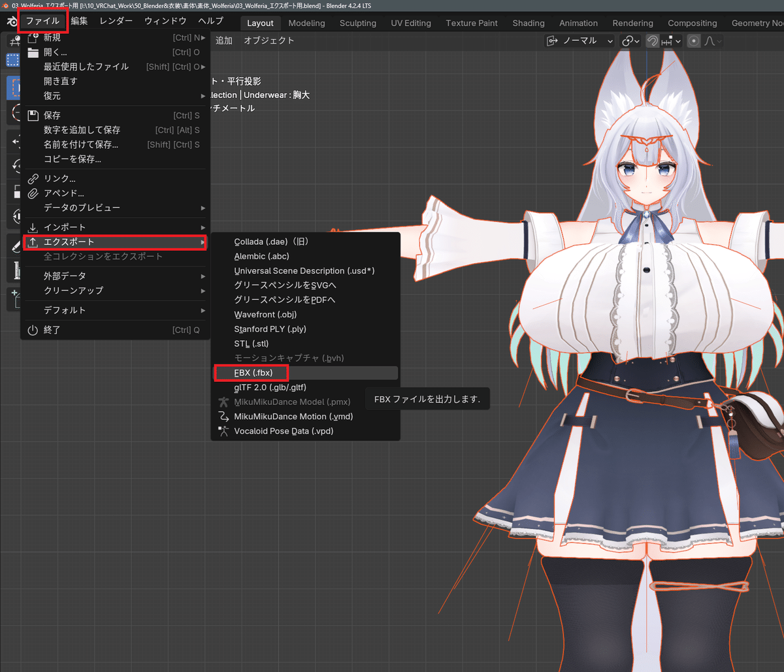Image resolution: width=784 pixels, height=672 pixels.
Task: Open the ウィンドウ menu
Action: point(165,21)
